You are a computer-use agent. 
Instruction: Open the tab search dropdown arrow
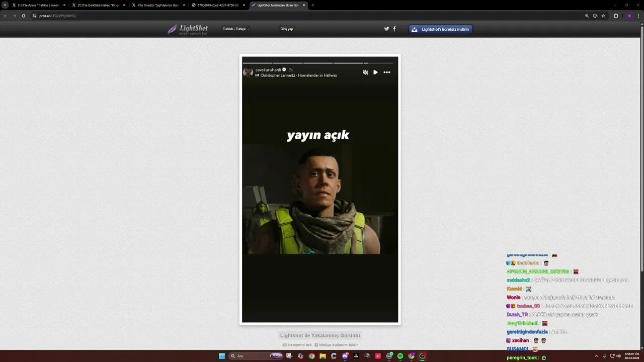5,5
